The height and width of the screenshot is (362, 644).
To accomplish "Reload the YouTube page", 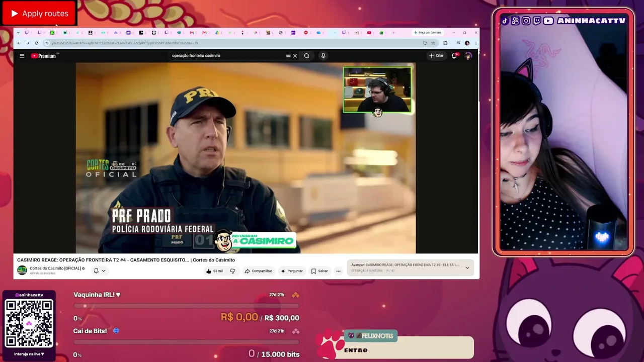I will tap(36, 43).
